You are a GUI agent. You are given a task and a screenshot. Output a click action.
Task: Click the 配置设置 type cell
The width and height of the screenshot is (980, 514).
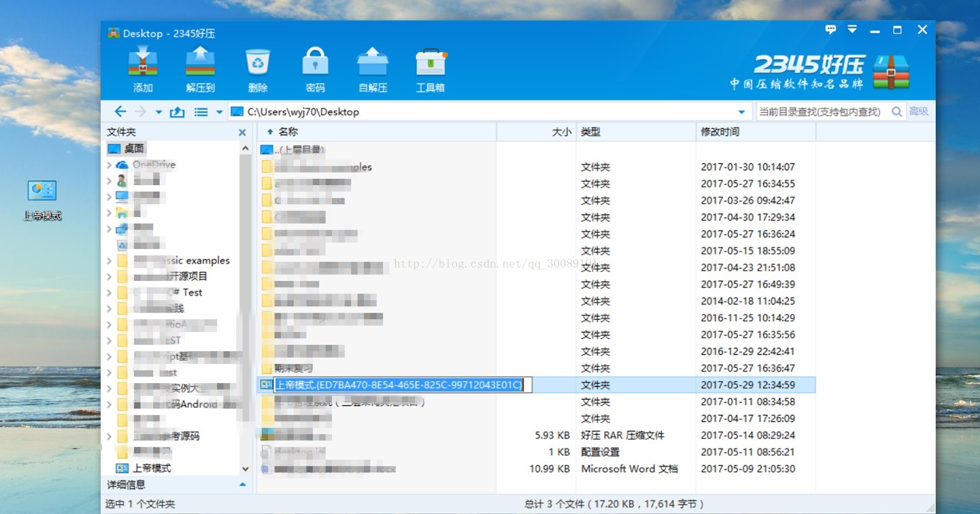[x=600, y=452]
